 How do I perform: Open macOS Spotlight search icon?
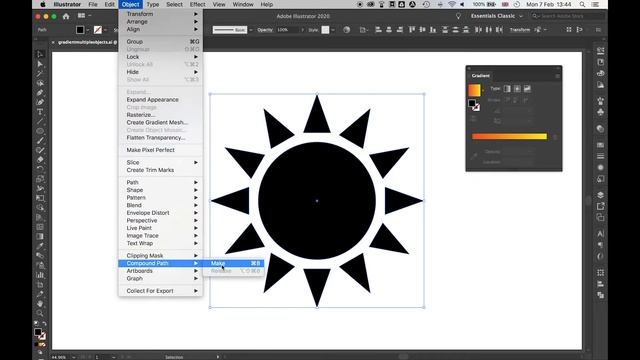click(x=582, y=4)
